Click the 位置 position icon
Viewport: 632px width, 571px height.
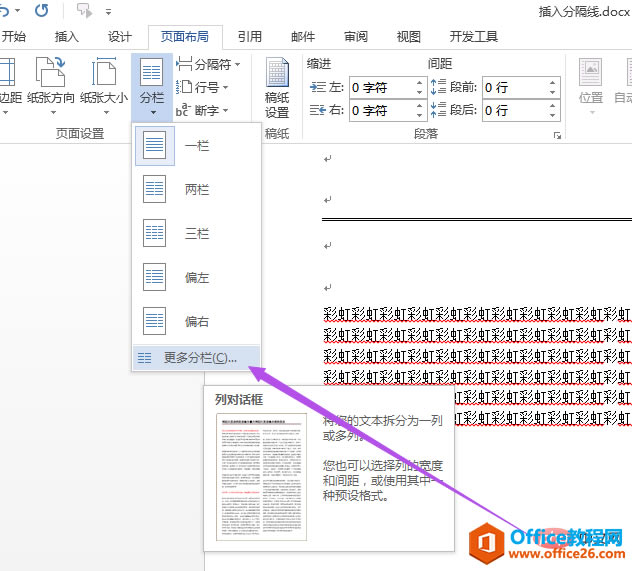590,72
